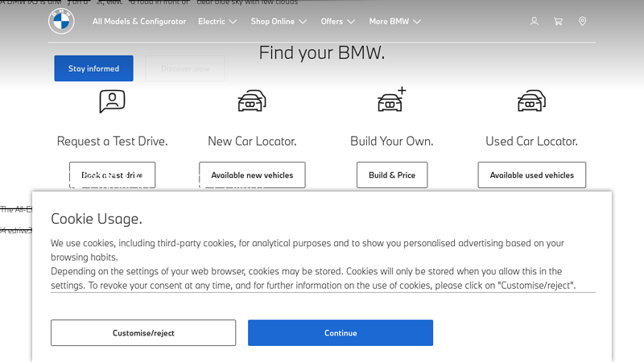Expand the Electric dropdown

point(217,22)
